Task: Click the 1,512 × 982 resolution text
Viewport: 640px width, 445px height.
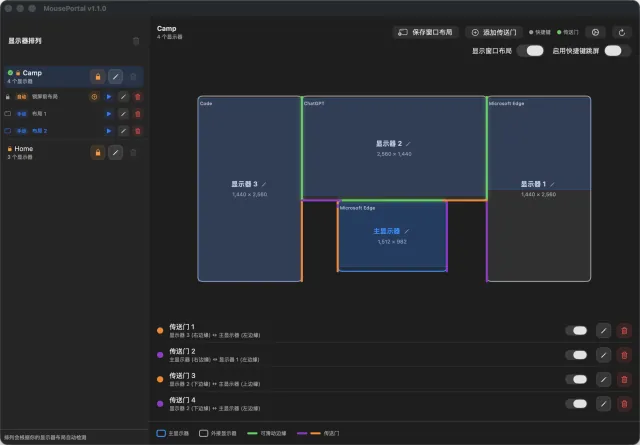Action: (392, 242)
